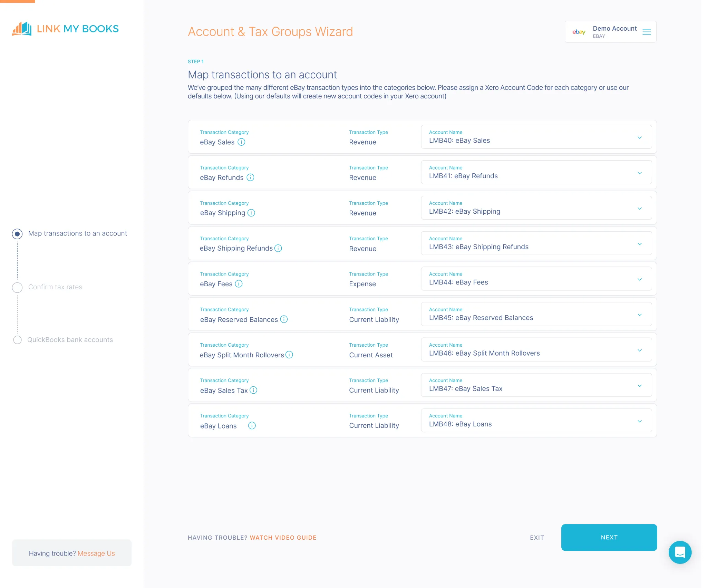This screenshot has width=707, height=588.
Task: Open the chat support bubble
Action: [680, 552]
